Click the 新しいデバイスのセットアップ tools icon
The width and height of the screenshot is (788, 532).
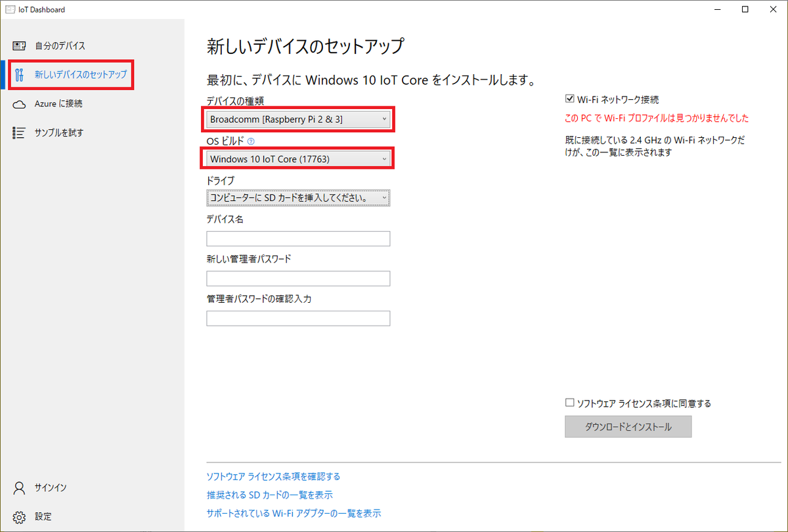tap(19, 75)
